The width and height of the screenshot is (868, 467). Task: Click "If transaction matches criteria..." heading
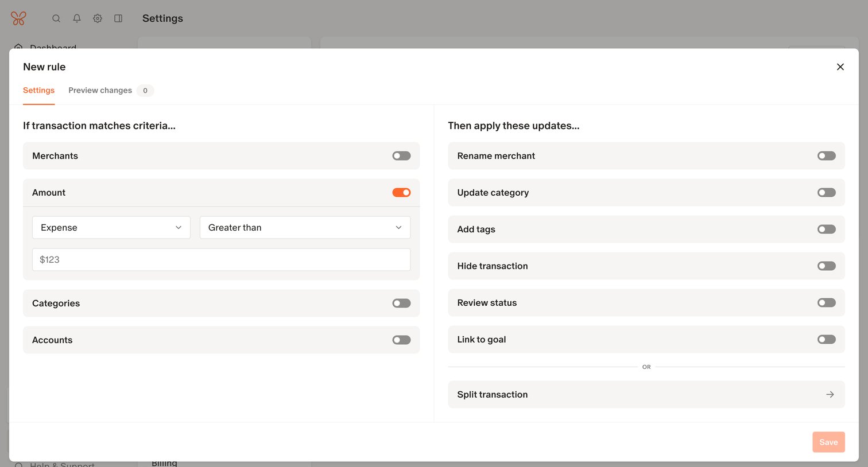pyautogui.click(x=99, y=126)
